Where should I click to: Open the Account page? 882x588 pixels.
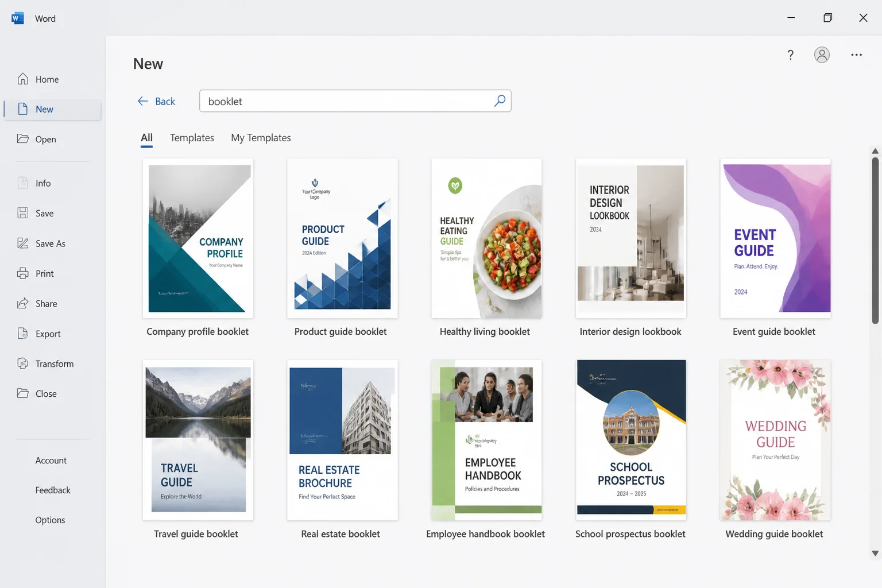[51, 460]
